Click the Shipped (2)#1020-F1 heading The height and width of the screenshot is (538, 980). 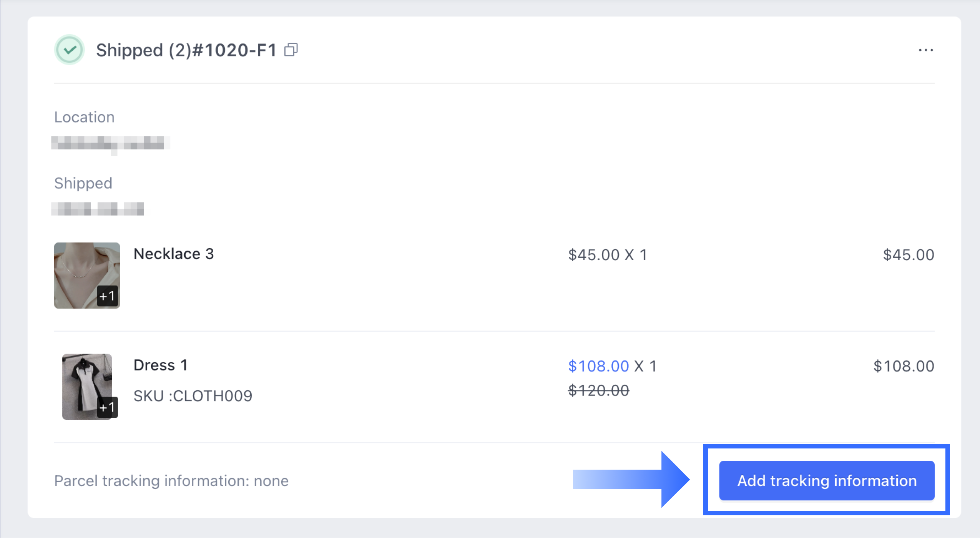pyautogui.click(x=186, y=50)
